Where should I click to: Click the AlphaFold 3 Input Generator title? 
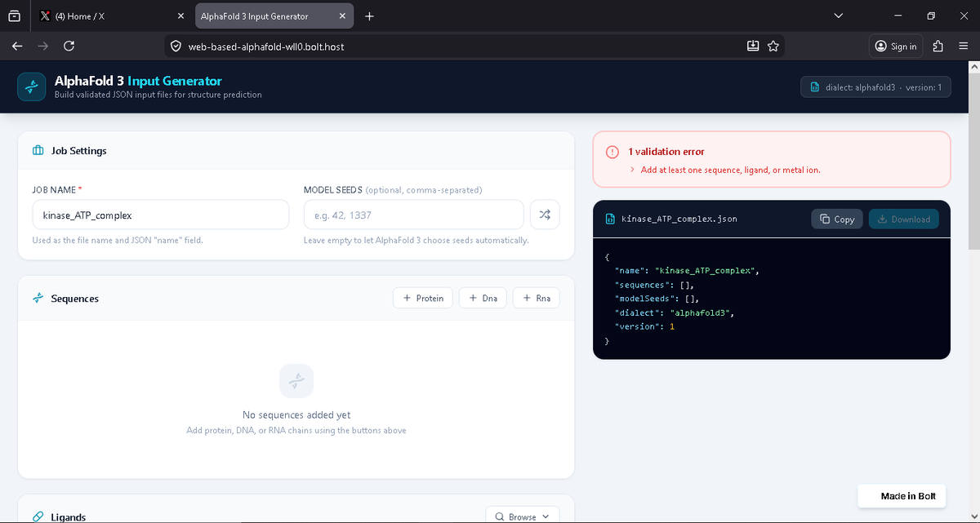(x=138, y=81)
